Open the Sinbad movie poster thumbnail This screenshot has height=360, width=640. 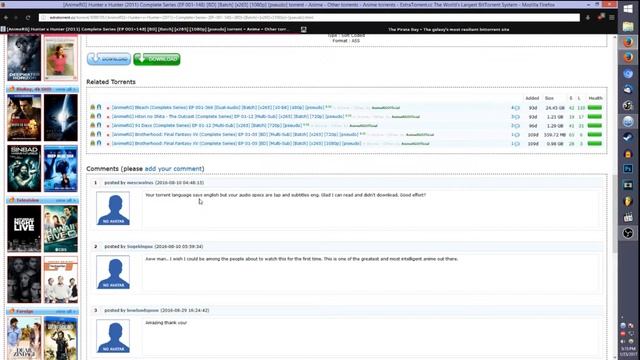tap(24, 168)
